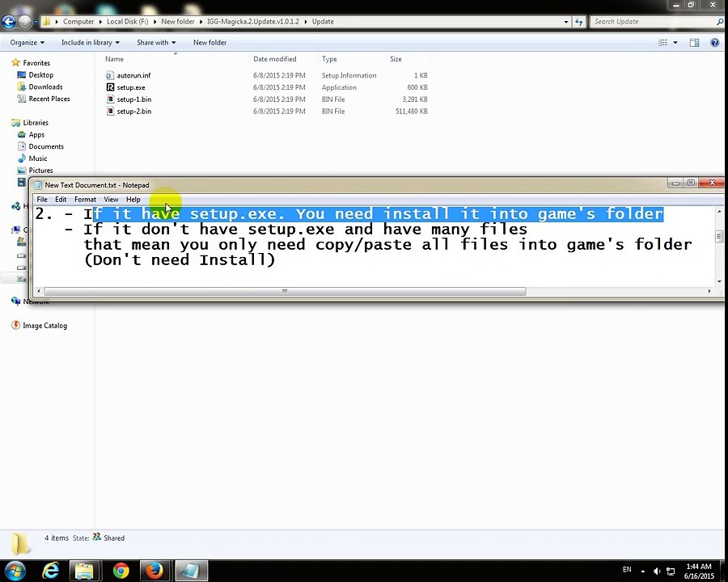Click Notepad vertical scroll down arrow

719,281
